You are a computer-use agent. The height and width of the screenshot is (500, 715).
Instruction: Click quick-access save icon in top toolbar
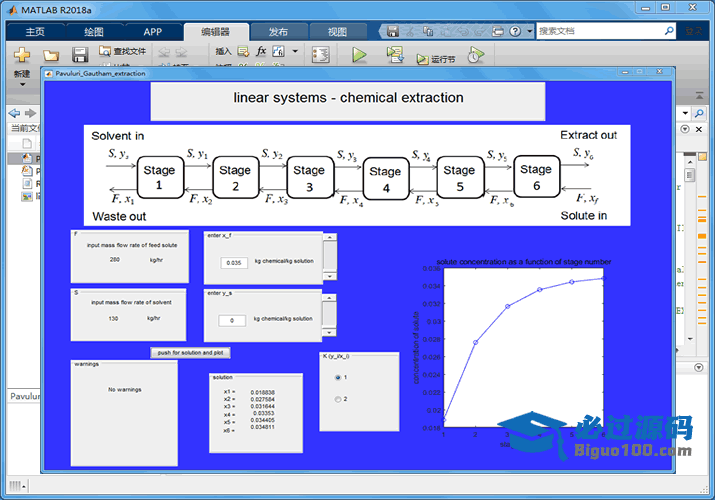click(x=393, y=31)
